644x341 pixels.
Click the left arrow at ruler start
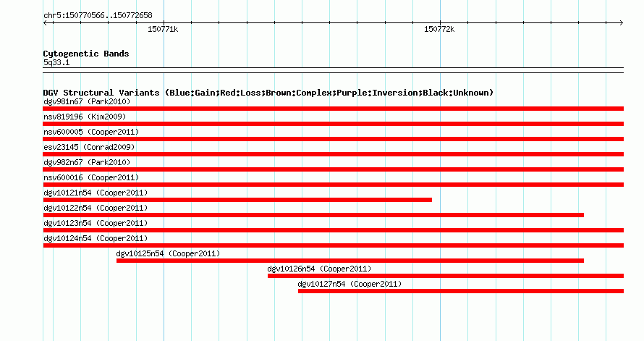(46, 22)
